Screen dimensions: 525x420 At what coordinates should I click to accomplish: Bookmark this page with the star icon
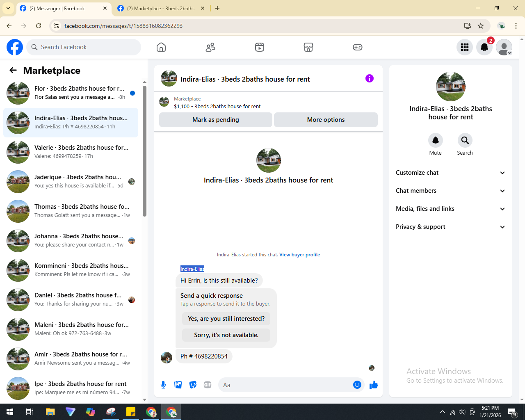pos(481,26)
